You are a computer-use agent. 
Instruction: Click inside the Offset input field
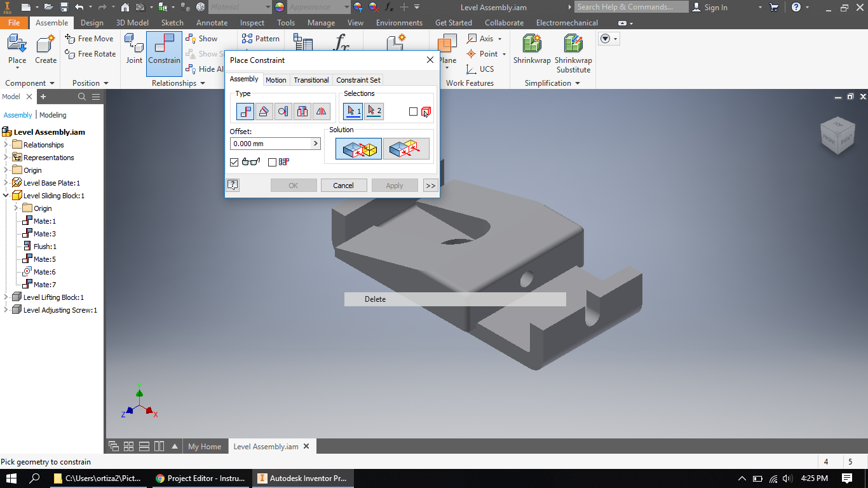(270, 144)
